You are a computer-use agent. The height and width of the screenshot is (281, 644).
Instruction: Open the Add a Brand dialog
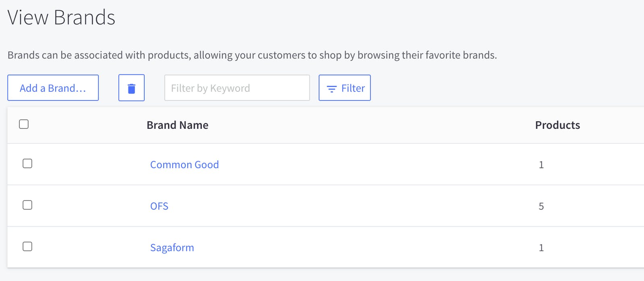pyautogui.click(x=53, y=88)
